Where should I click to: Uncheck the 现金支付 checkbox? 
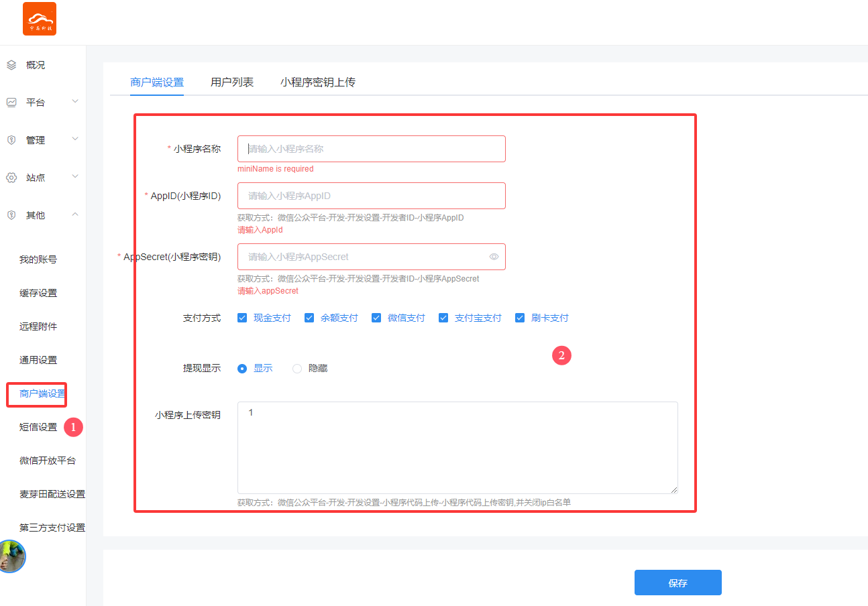point(242,318)
